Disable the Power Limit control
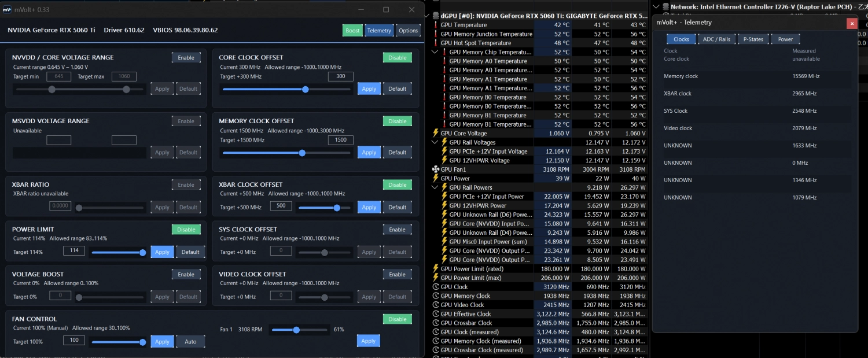The width and height of the screenshot is (868, 358). point(186,230)
